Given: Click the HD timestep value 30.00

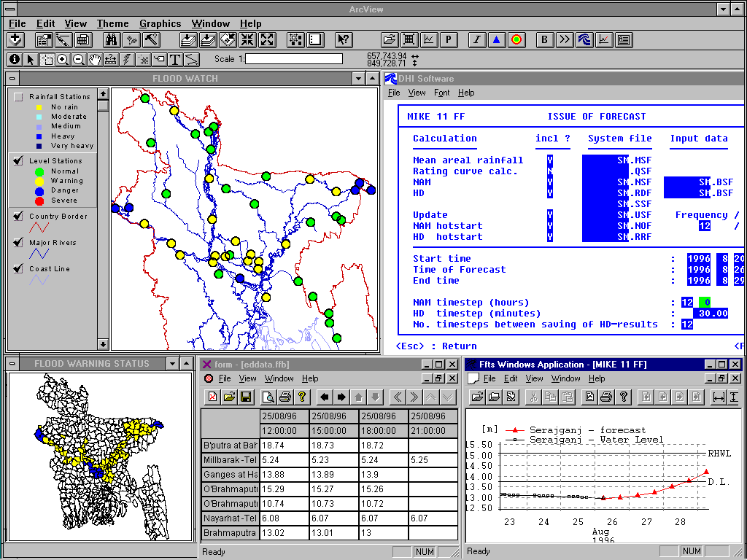Looking at the screenshot, I should pyautogui.click(x=711, y=314).
